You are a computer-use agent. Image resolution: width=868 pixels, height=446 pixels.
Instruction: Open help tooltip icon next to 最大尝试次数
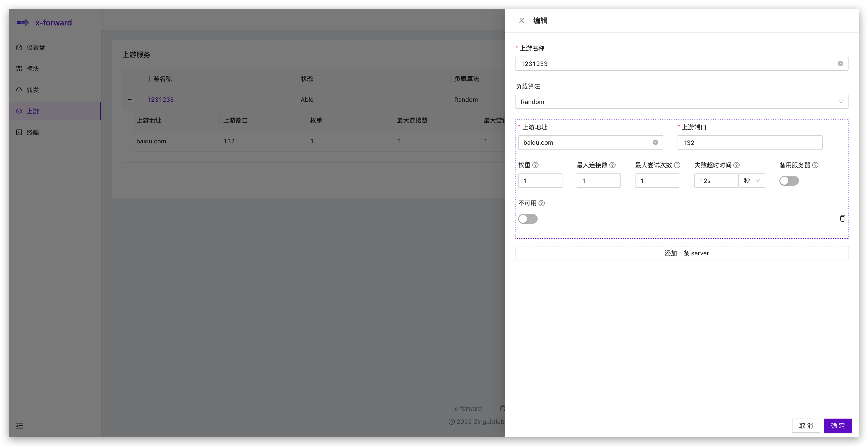[677, 165]
